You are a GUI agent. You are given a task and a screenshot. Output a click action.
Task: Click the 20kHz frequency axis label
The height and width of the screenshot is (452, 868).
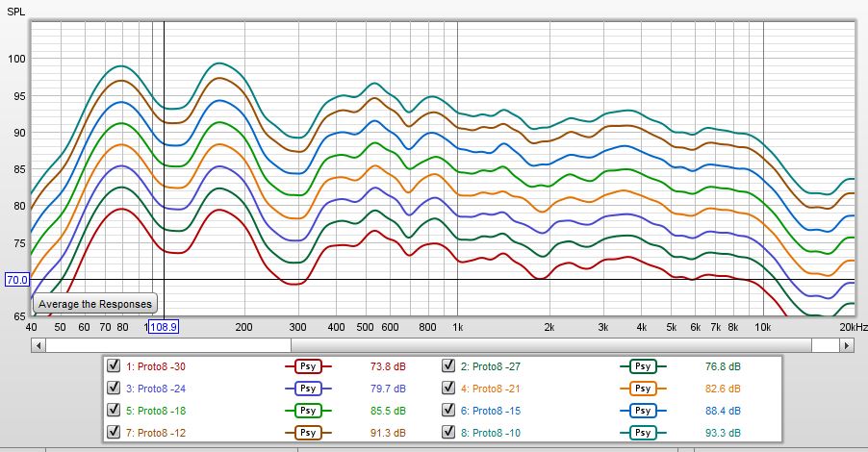click(853, 327)
